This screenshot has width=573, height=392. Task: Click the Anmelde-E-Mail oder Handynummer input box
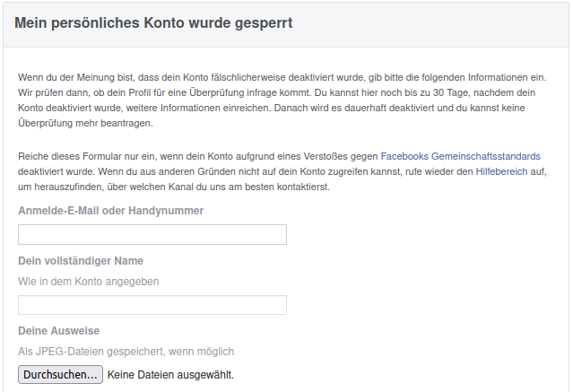coord(152,234)
